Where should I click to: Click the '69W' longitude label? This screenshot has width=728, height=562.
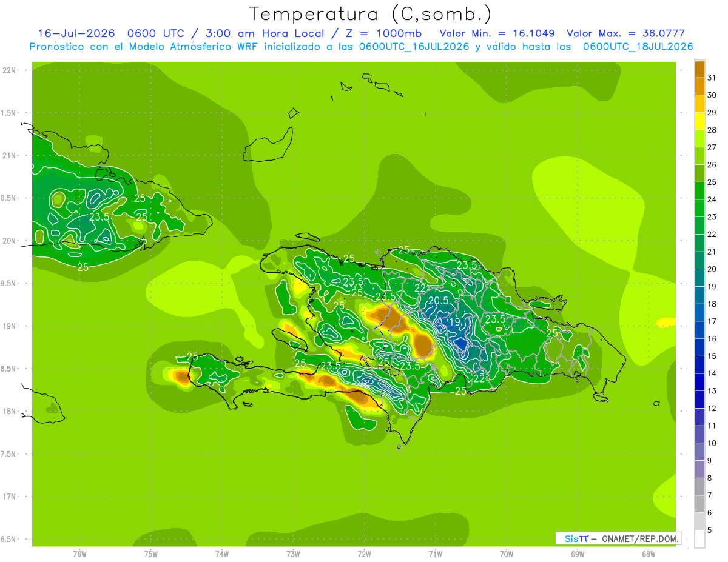point(577,554)
